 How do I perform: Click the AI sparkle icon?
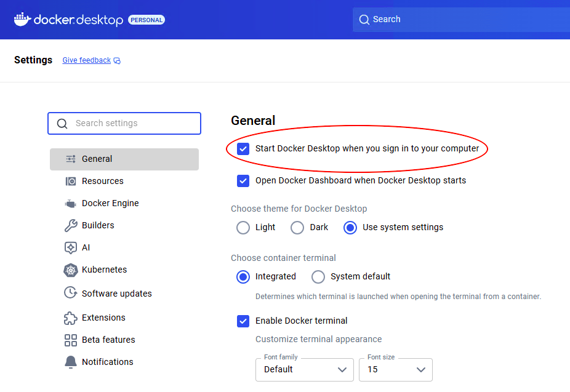71,248
